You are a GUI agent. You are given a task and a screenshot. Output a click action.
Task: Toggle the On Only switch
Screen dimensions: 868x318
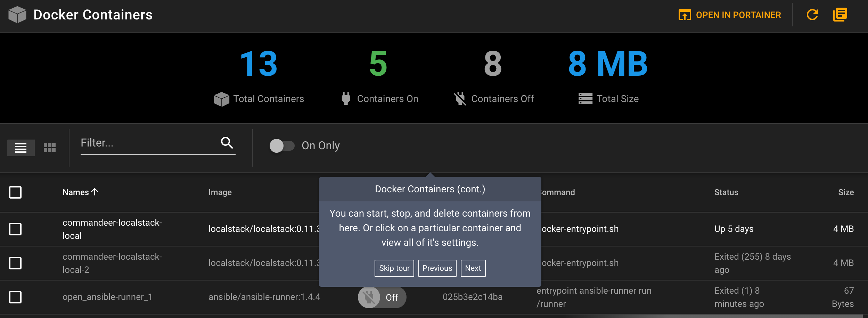coord(282,145)
